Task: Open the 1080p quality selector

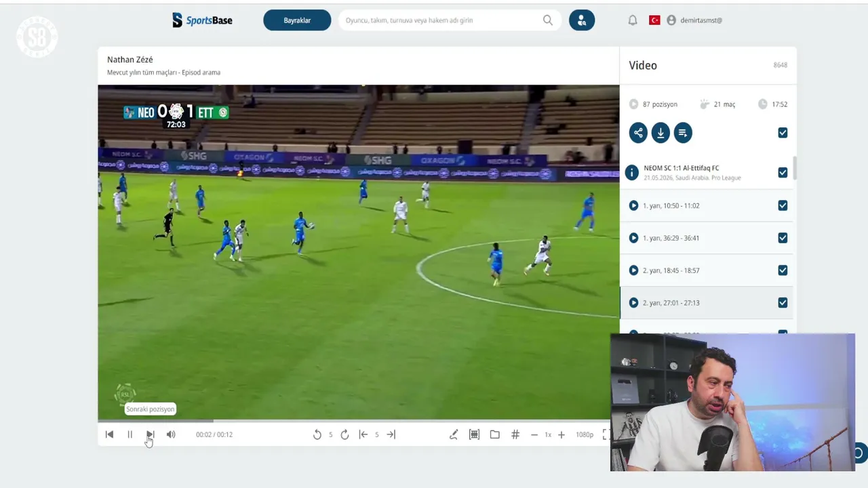Action: 585,434
